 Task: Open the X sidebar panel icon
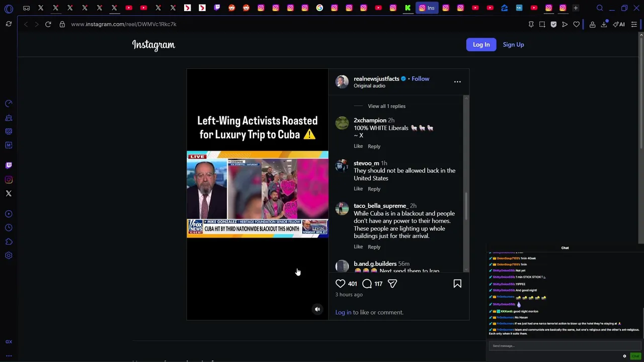[9, 194]
